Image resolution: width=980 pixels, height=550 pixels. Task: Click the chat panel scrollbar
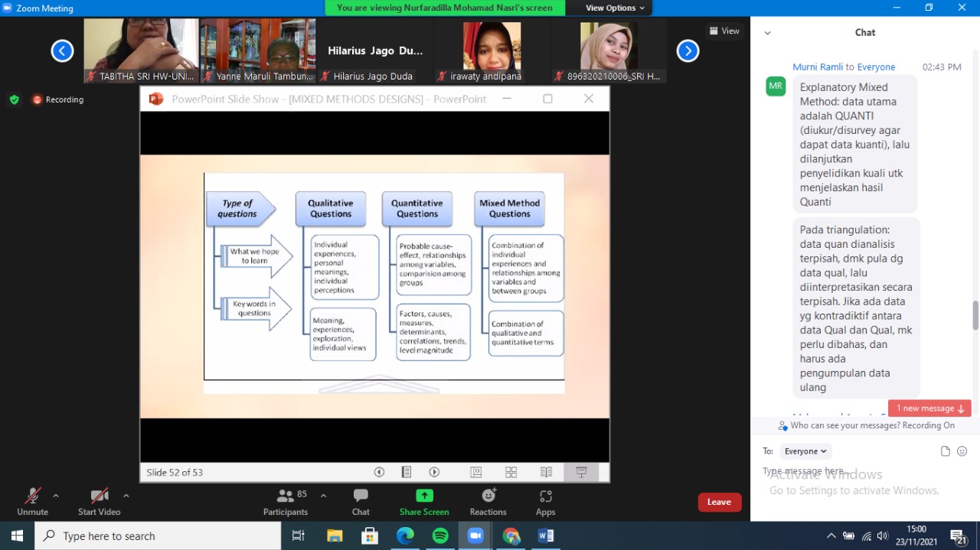pos(975,315)
